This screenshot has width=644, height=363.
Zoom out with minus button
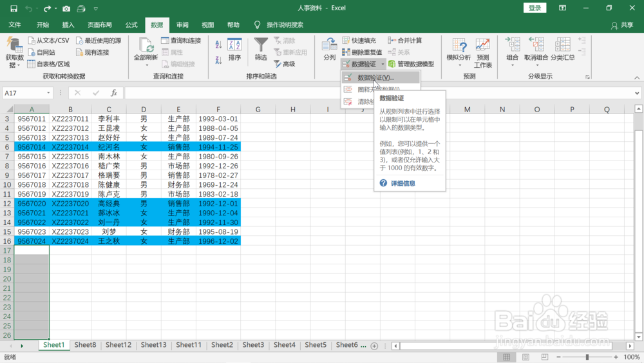pos(558,357)
